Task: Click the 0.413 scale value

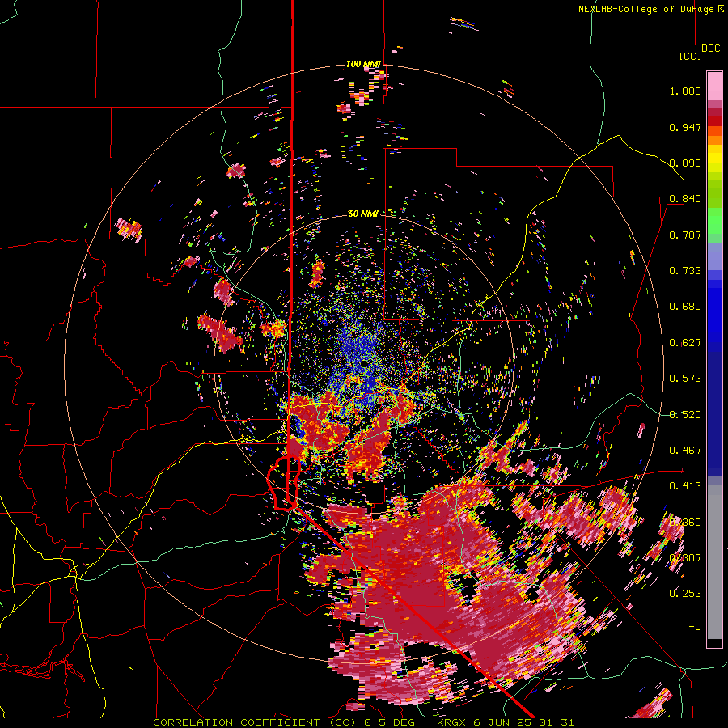Action: pos(685,486)
